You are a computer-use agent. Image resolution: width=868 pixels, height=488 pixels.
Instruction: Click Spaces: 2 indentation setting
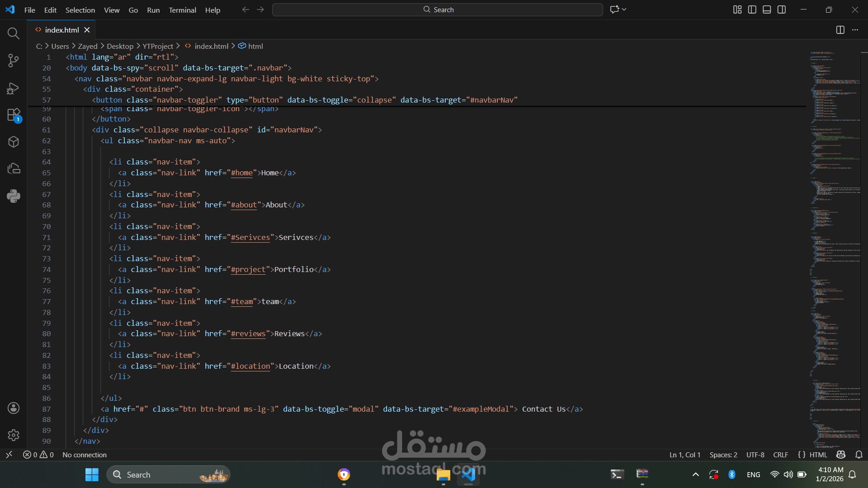(723, 455)
